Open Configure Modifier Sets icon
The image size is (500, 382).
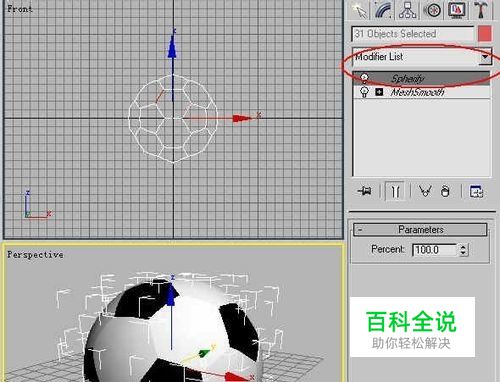(476, 191)
